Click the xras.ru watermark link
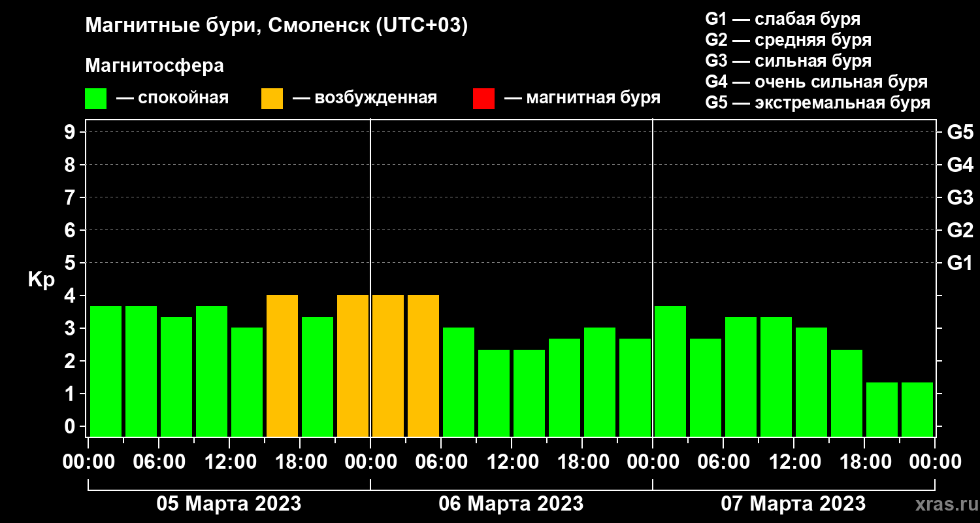Image resolution: width=980 pixels, height=523 pixels. pyautogui.click(x=943, y=504)
